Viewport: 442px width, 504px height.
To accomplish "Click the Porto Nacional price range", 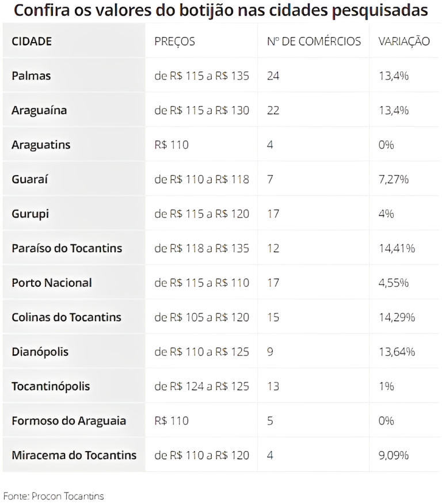I will coord(201,283).
